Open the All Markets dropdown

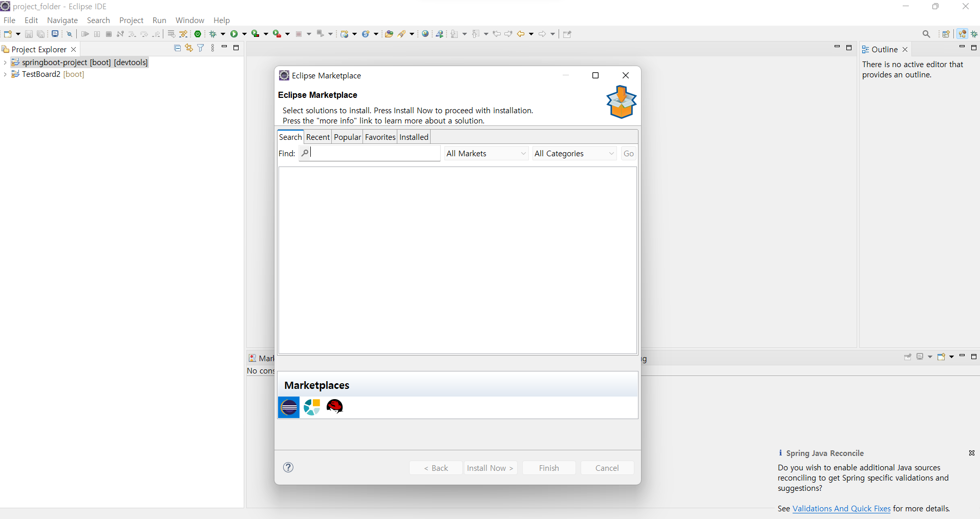[x=486, y=153]
